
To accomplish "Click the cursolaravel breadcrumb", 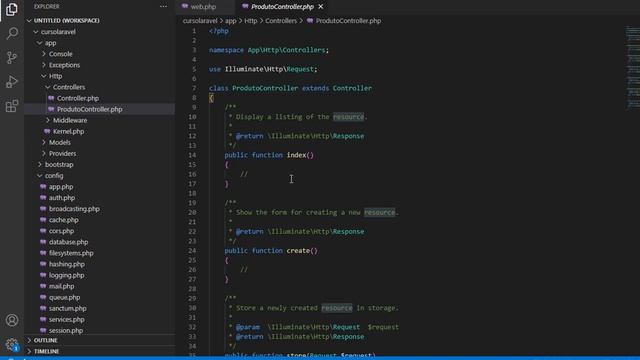I will (x=200, y=20).
